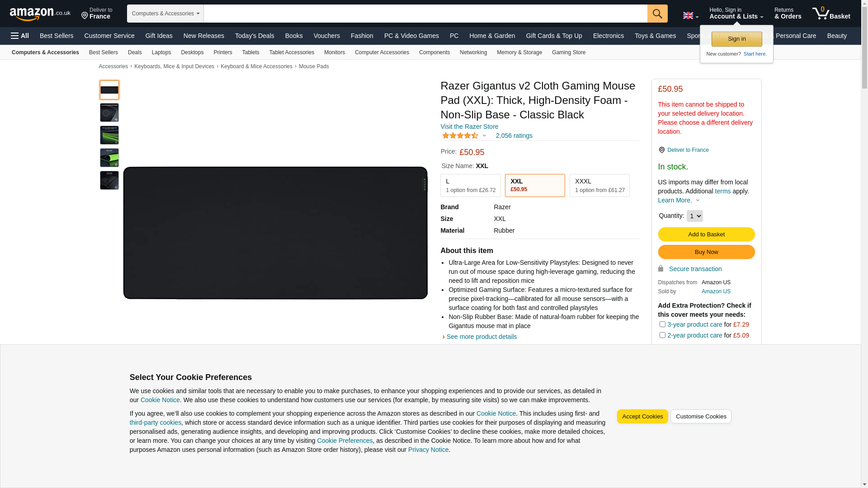Viewport: 868px width, 488px height.
Task: Open the basket cart icon
Action: tap(831, 14)
